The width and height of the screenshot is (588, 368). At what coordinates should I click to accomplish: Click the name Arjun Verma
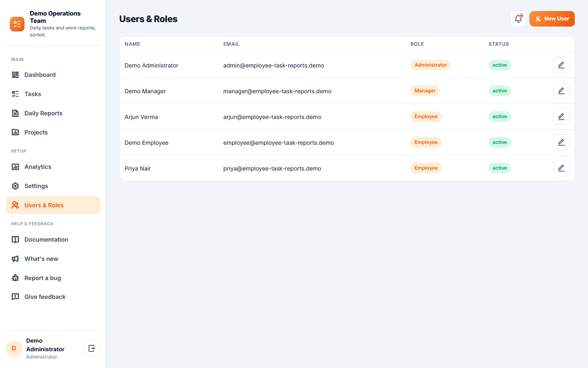(141, 117)
